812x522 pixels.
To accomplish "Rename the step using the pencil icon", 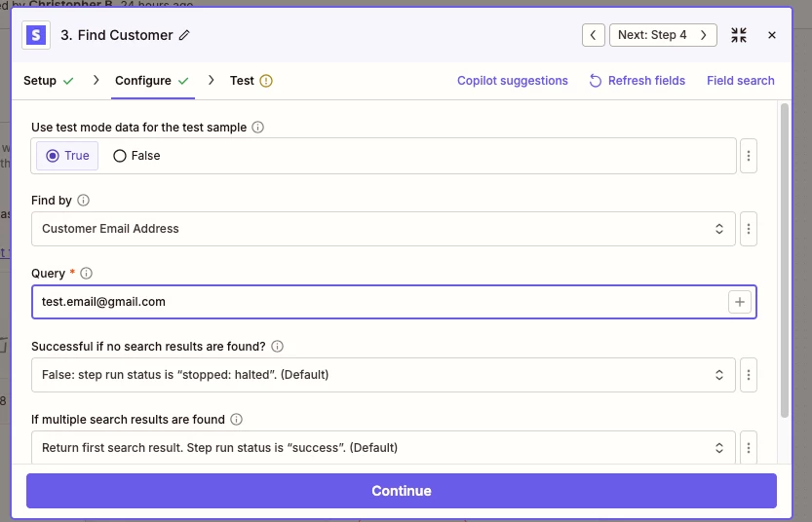I will [x=184, y=35].
